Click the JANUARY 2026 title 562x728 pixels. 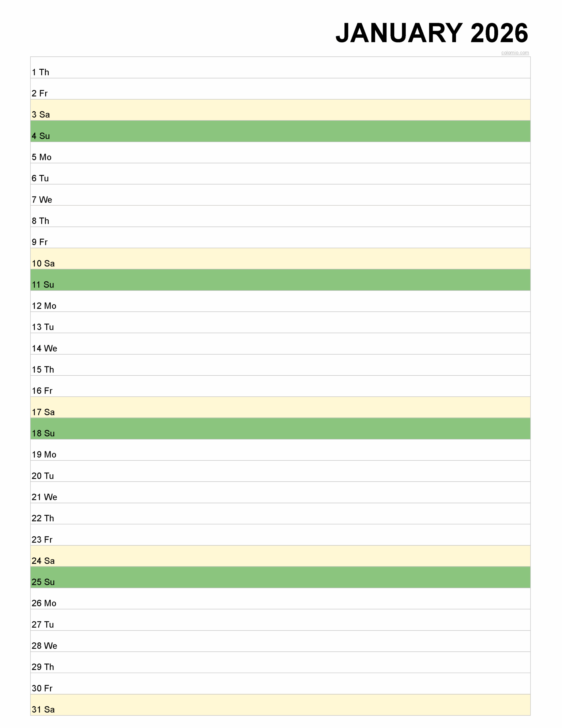pyautogui.click(x=432, y=33)
